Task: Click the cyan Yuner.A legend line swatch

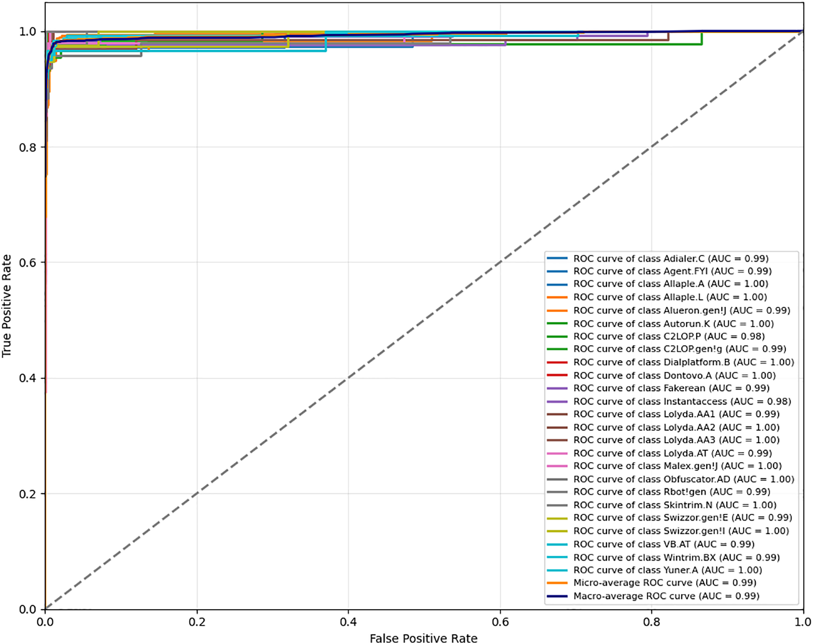Action: (x=557, y=570)
